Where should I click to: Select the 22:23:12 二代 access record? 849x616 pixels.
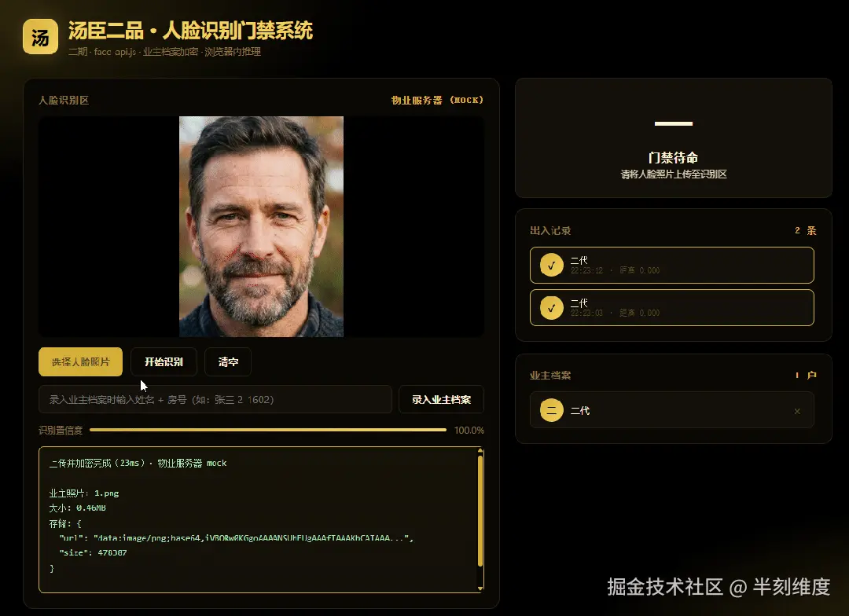click(x=671, y=266)
